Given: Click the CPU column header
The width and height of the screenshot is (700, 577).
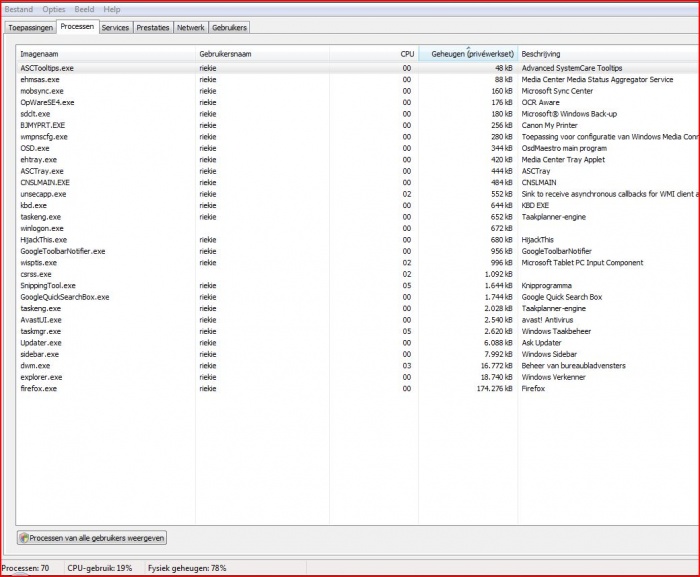Looking at the screenshot, I should click(x=407, y=53).
